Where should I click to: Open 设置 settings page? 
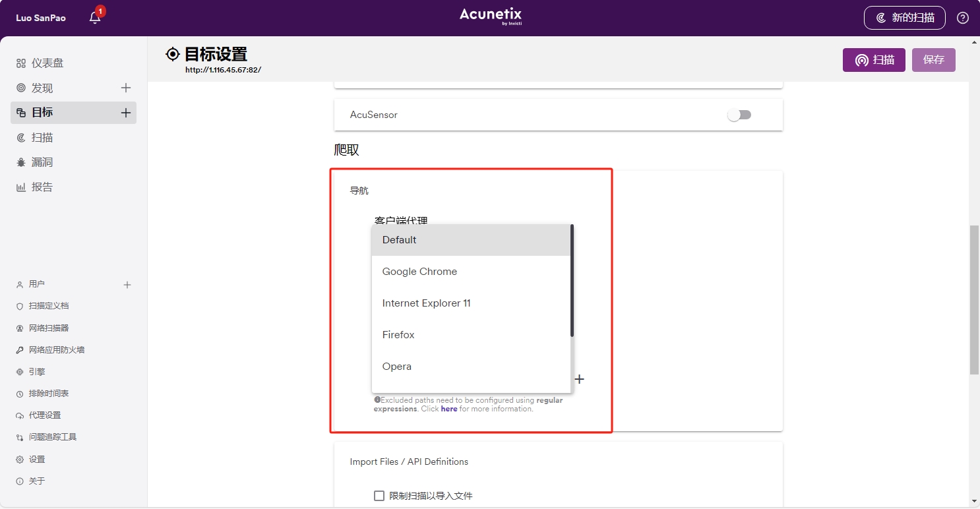pyautogui.click(x=37, y=460)
